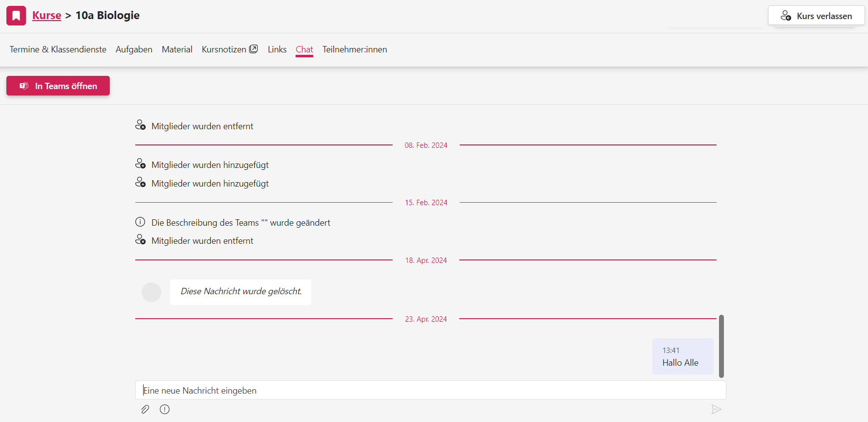Switch to the Aufgaben tab
Image resolution: width=868 pixels, height=422 pixels.
[x=134, y=49]
